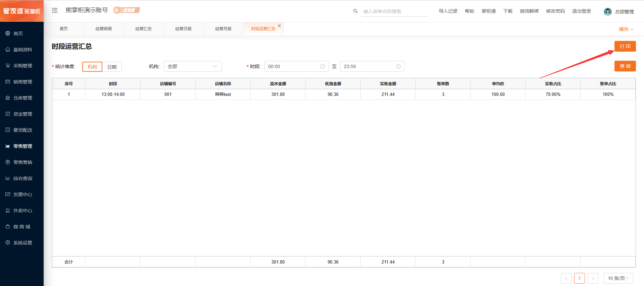Go to the next page
The width and height of the screenshot is (644, 286).
(x=593, y=278)
